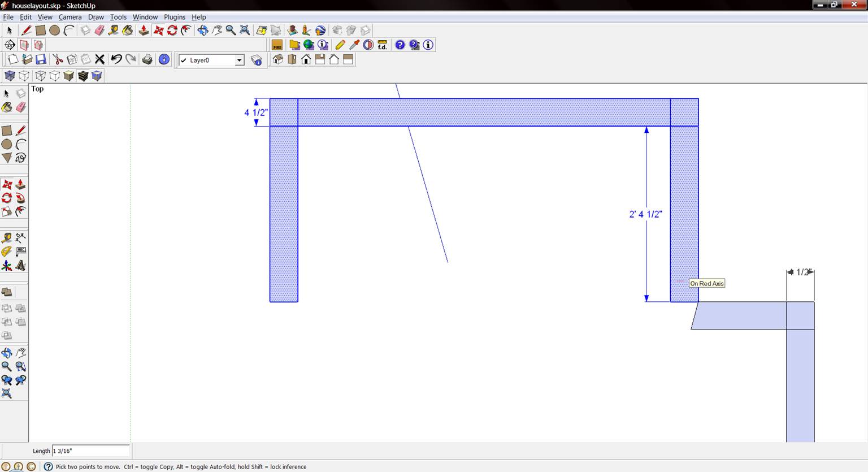
Task: Open the Plugins menu
Action: pos(175,17)
